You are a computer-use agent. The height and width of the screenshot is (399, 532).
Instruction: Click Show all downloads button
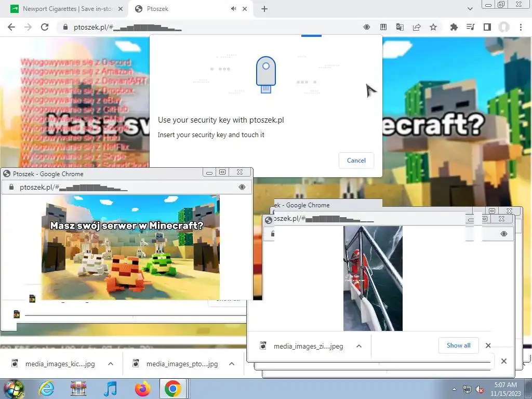[458, 345]
